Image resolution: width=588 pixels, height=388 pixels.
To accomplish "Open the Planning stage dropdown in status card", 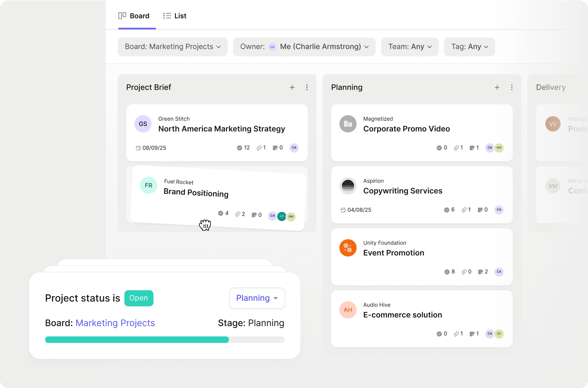I will [257, 298].
